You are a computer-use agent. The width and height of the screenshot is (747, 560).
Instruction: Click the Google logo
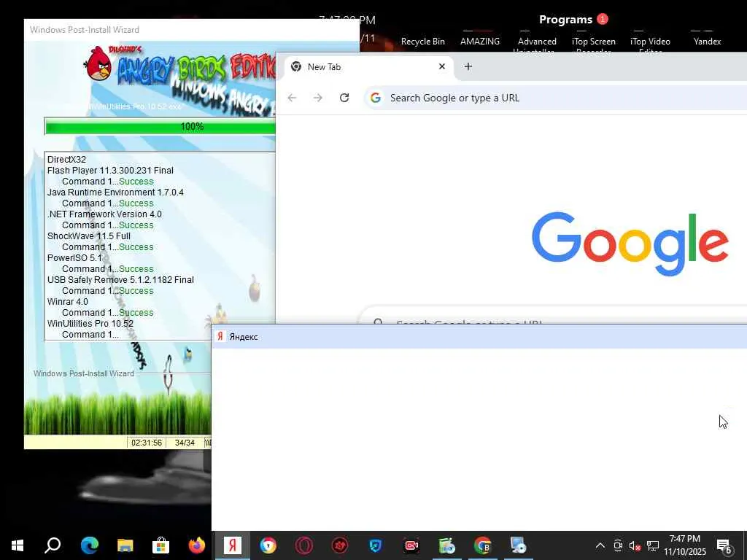630,244
